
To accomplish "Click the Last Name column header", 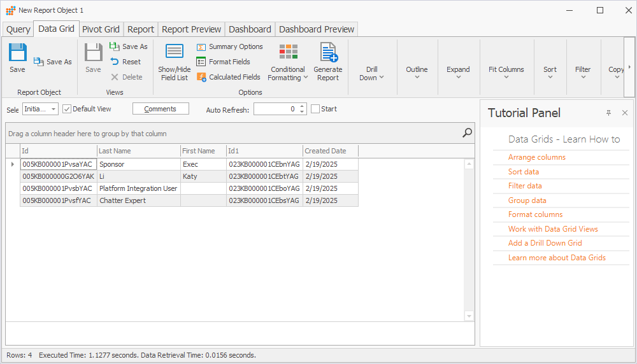I will (x=138, y=151).
